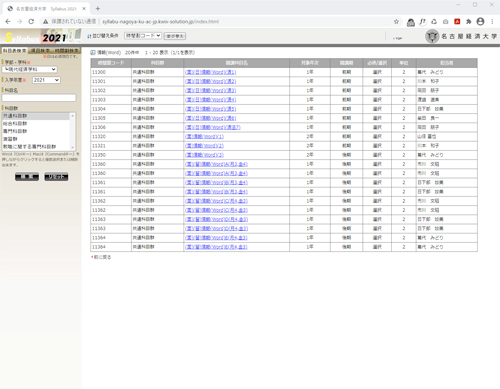Open the Chrome three-dot menu

(492, 22)
